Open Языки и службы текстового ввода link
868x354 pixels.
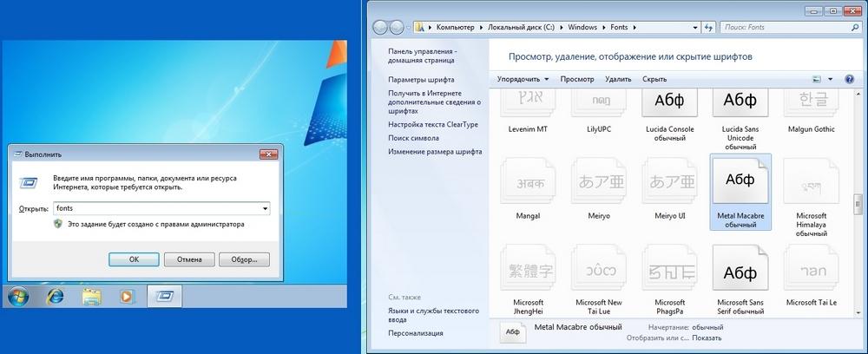click(433, 315)
